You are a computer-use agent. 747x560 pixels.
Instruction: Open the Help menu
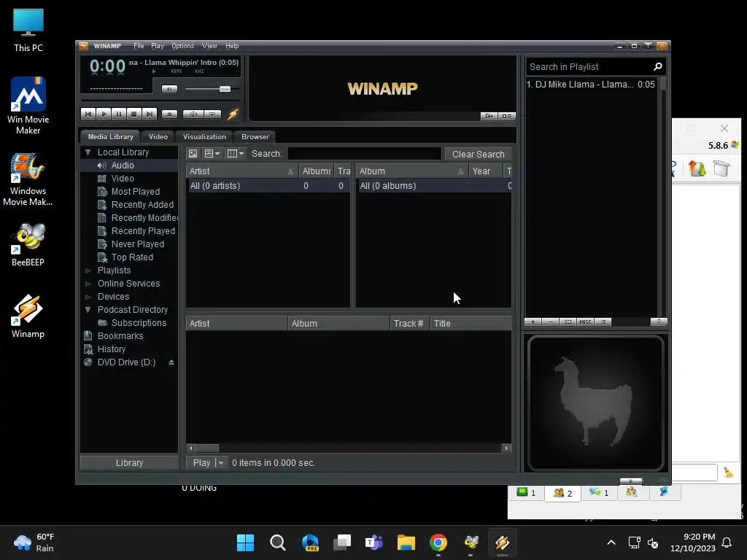[232, 46]
